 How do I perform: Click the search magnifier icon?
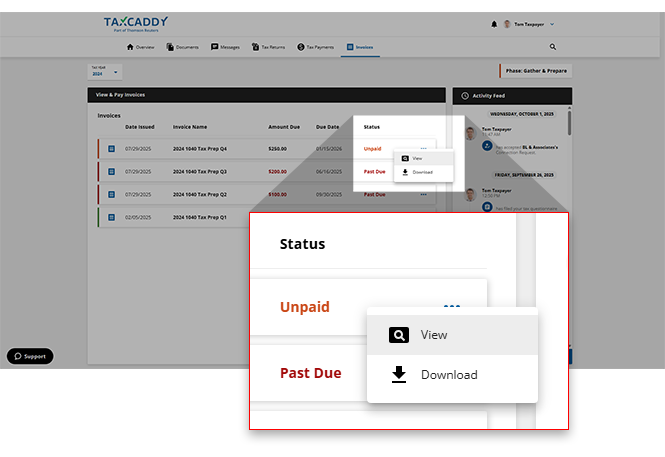[553, 47]
